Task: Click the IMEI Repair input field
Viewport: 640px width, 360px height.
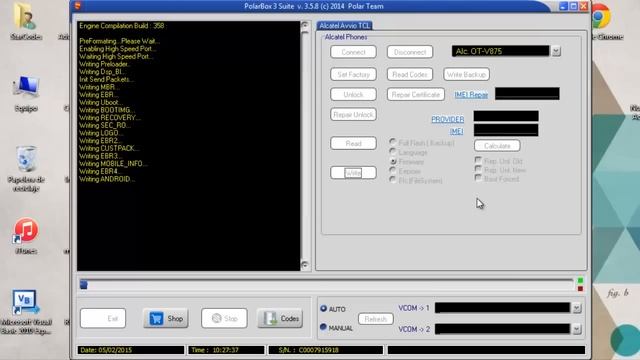Action: tap(527, 93)
